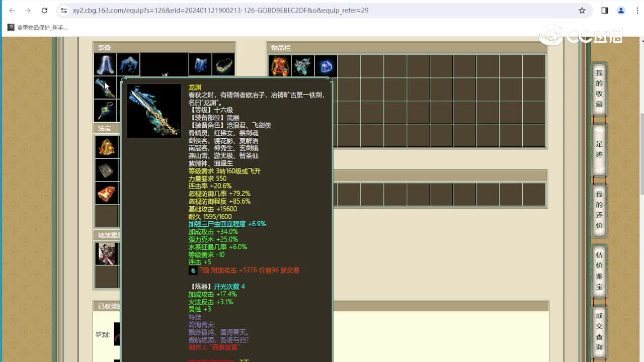Click the 强力克木 +25.0% line

(213, 239)
